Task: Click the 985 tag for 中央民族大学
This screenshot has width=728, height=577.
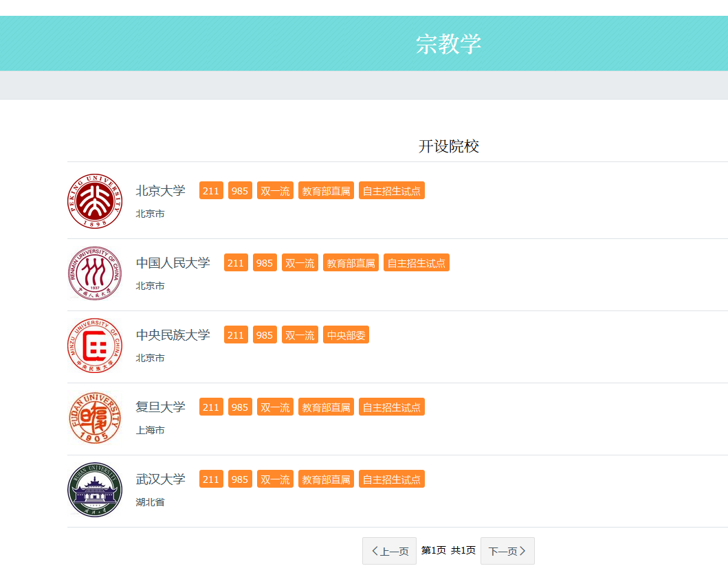Action: pos(265,335)
